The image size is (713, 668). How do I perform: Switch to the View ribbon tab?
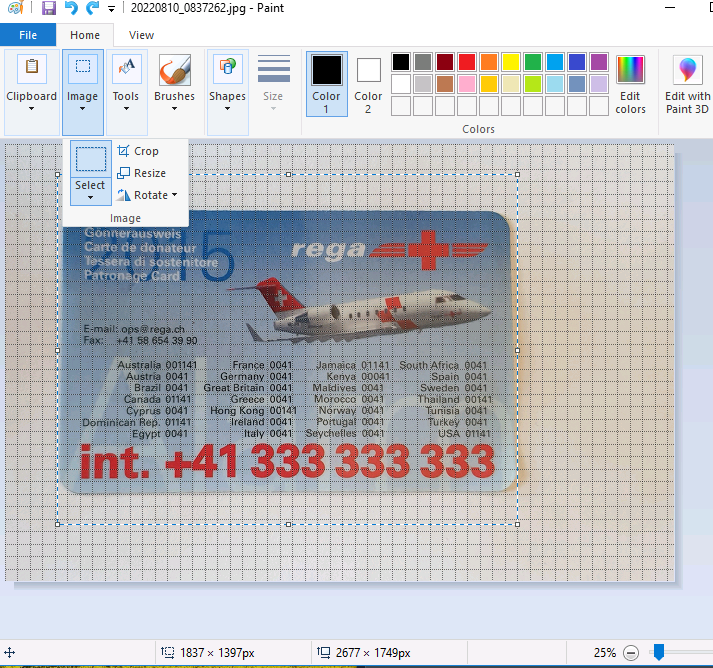coord(141,35)
